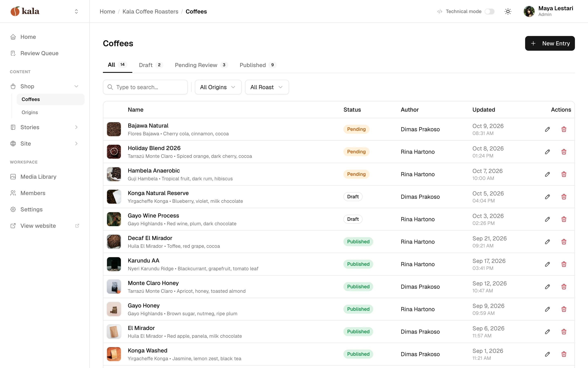Open the Holiday Blend 2026 entry name
Image resolution: width=588 pixels, height=368 pixels.
click(x=154, y=148)
